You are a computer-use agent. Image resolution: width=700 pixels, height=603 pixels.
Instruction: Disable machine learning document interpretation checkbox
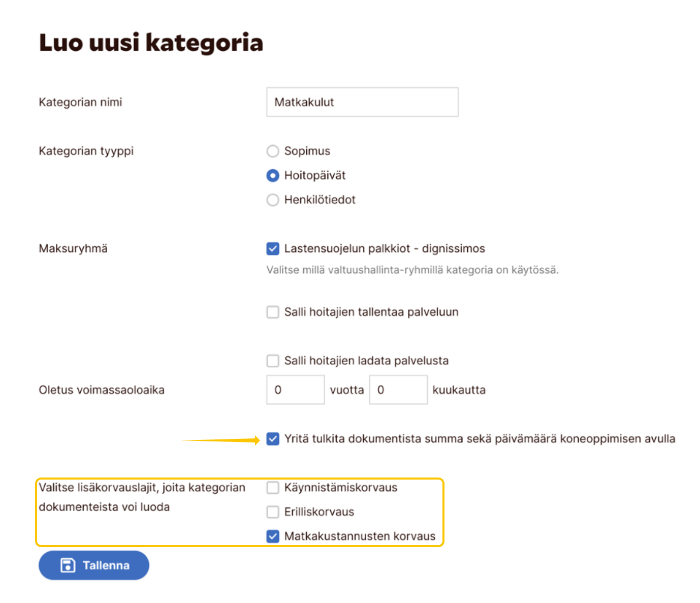click(273, 439)
